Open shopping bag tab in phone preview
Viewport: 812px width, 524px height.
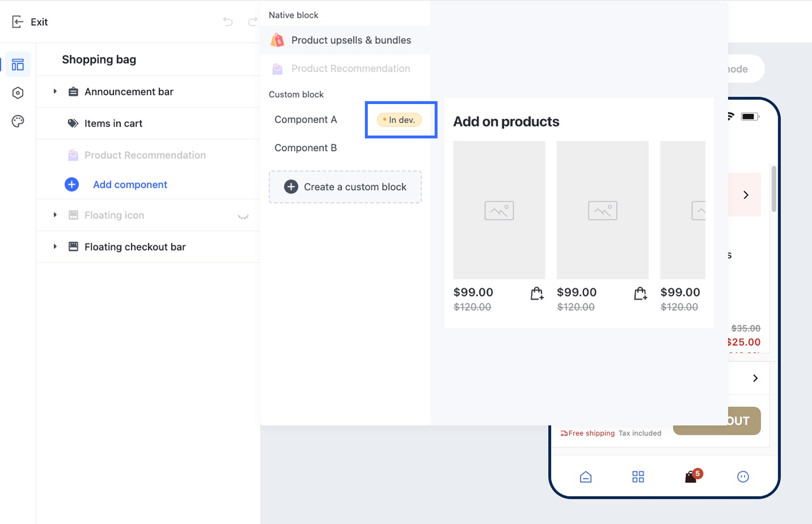691,476
